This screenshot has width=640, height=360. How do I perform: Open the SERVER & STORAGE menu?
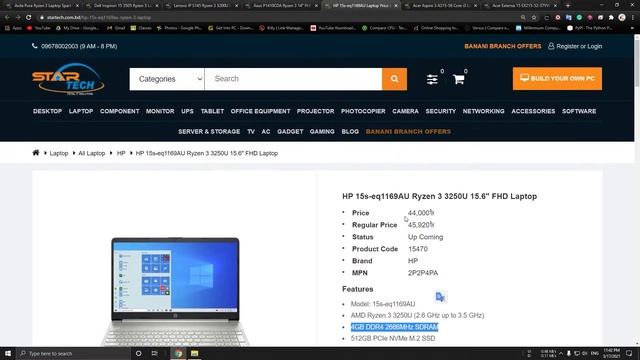(209, 131)
